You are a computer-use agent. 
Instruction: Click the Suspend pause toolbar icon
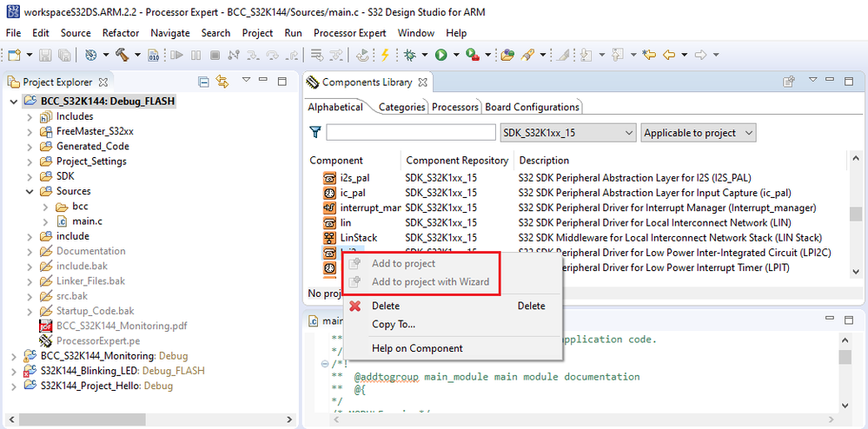click(x=196, y=54)
